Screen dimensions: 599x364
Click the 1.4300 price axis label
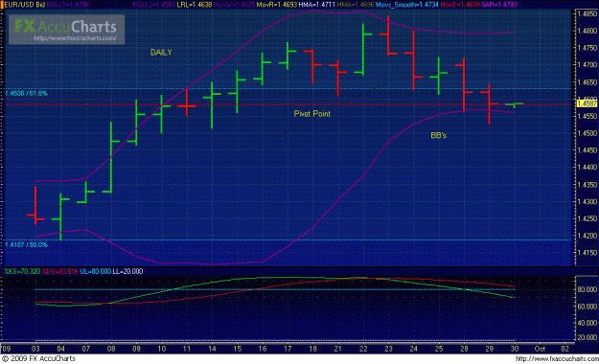click(x=587, y=201)
